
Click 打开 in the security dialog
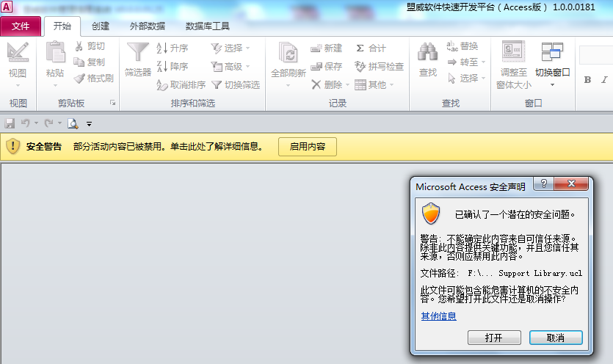coord(494,338)
